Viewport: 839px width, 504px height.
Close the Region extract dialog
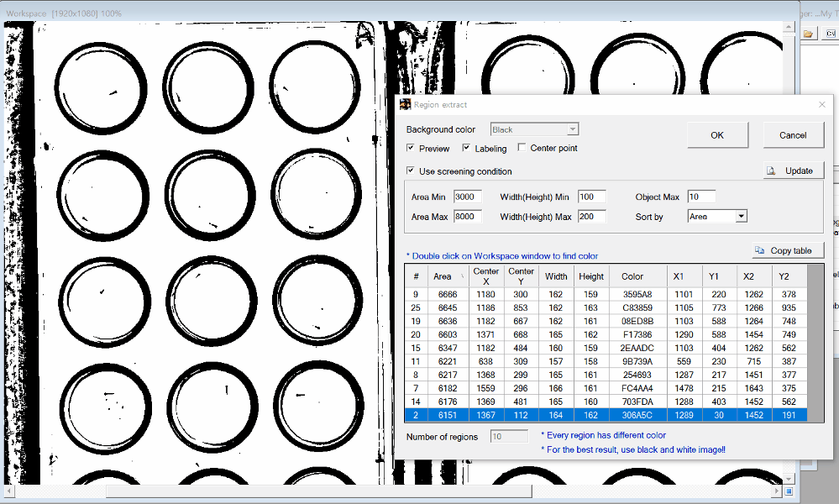821,104
